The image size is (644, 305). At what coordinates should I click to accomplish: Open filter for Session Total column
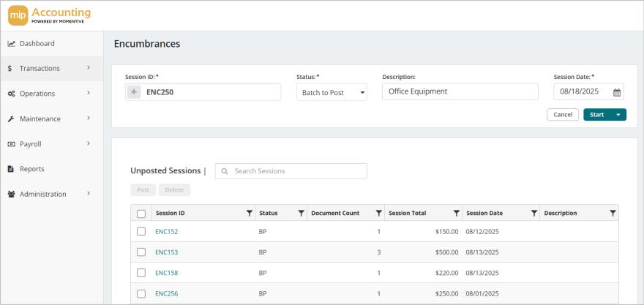456,214
